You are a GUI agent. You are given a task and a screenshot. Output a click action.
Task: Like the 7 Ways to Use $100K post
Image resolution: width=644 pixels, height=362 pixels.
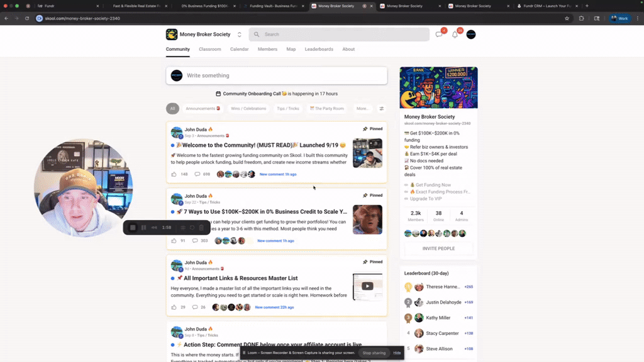[x=174, y=241]
